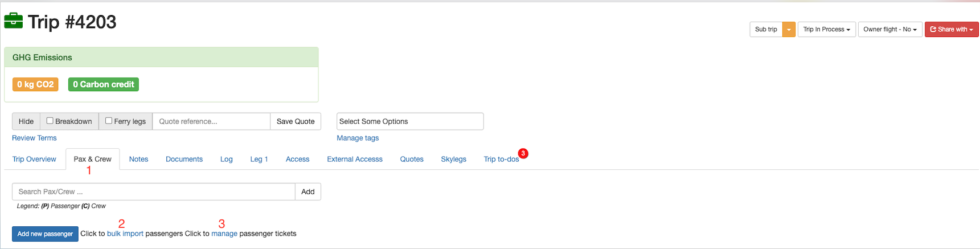The height and width of the screenshot is (249, 980).
Task: Expand the Trip In Process status dropdown
Action: point(826,30)
